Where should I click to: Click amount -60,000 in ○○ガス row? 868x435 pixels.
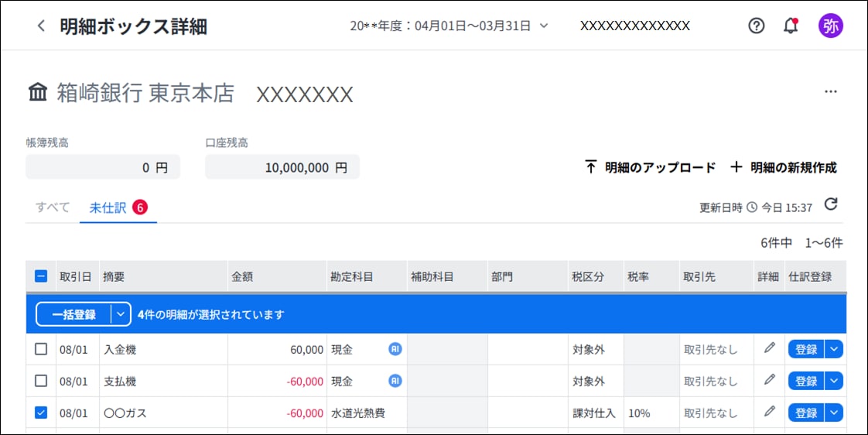pos(305,413)
